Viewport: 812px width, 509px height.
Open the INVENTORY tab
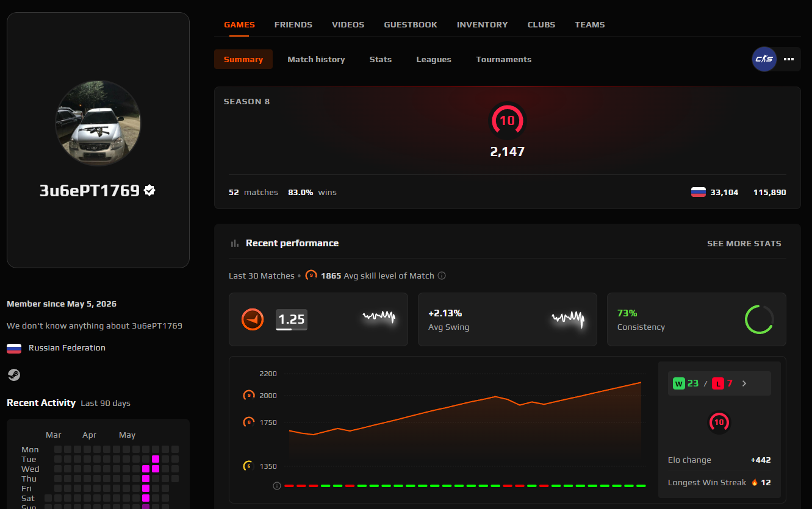(x=483, y=25)
